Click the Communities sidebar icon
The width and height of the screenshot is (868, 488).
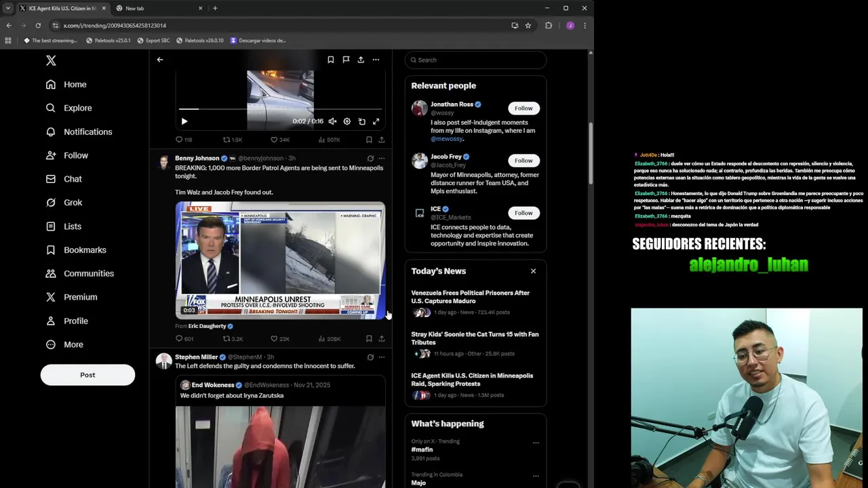(x=51, y=274)
